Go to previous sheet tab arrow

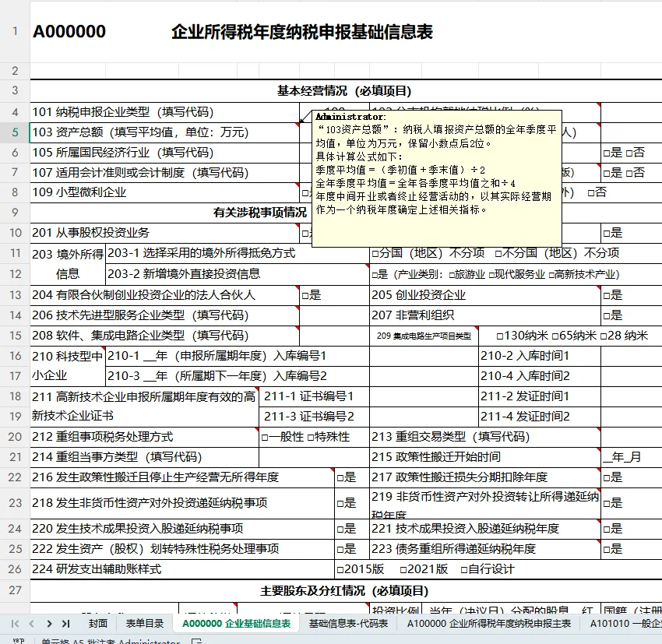32,623
